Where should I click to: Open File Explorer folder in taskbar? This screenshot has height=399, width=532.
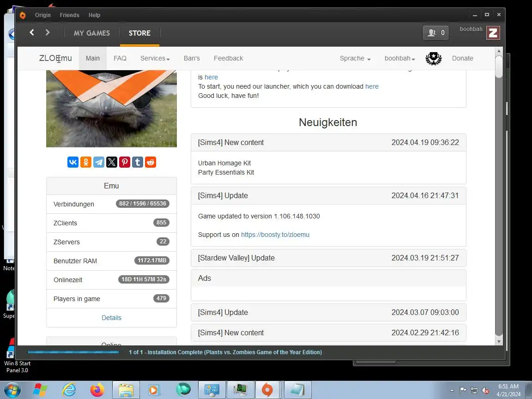pos(126,390)
